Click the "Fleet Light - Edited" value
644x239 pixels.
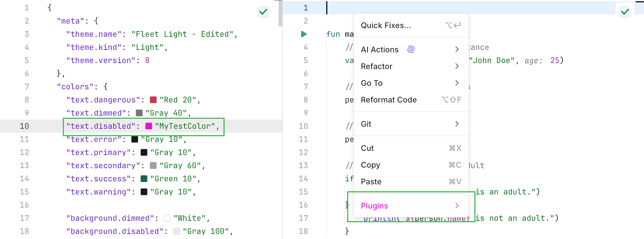pyautogui.click(x=182, y=34)
